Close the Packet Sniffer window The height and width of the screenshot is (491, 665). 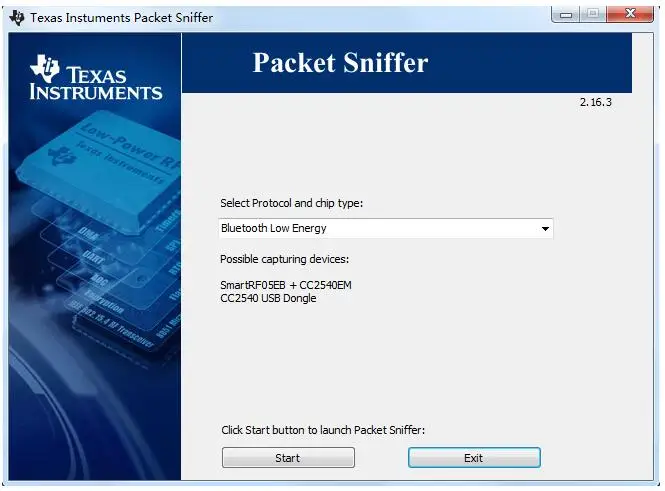coord(630,14)
